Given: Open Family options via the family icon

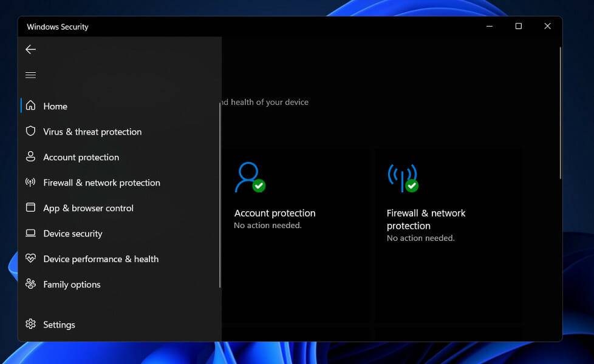Looking at the screenshot, I should tap(31, 285).
